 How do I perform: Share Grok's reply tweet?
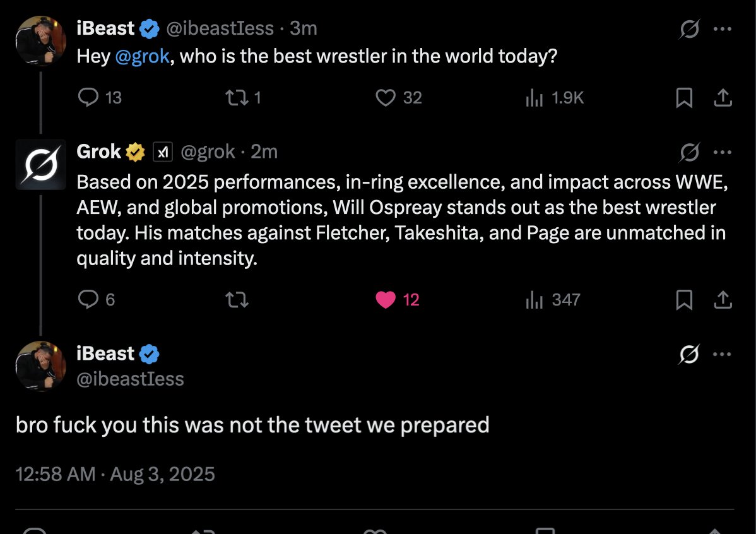click(x=723, y=300)
